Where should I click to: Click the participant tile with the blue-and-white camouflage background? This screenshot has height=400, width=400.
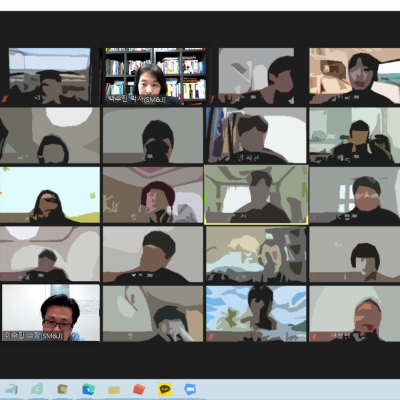tap(256, 313)
